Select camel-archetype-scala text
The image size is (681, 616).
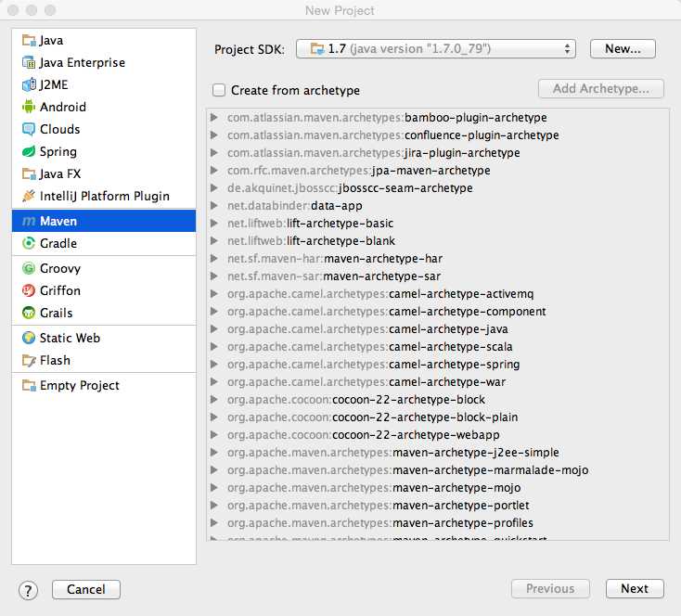coord(450,347)
